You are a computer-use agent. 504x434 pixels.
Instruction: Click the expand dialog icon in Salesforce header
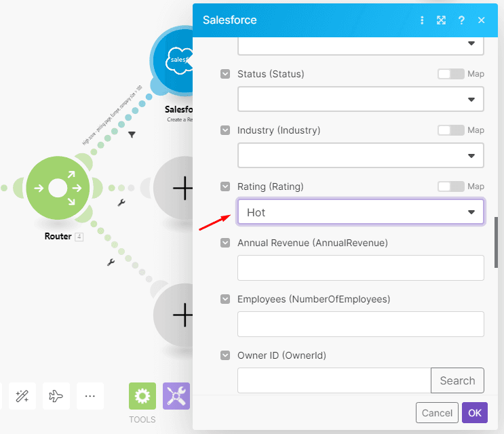point(441,20)
